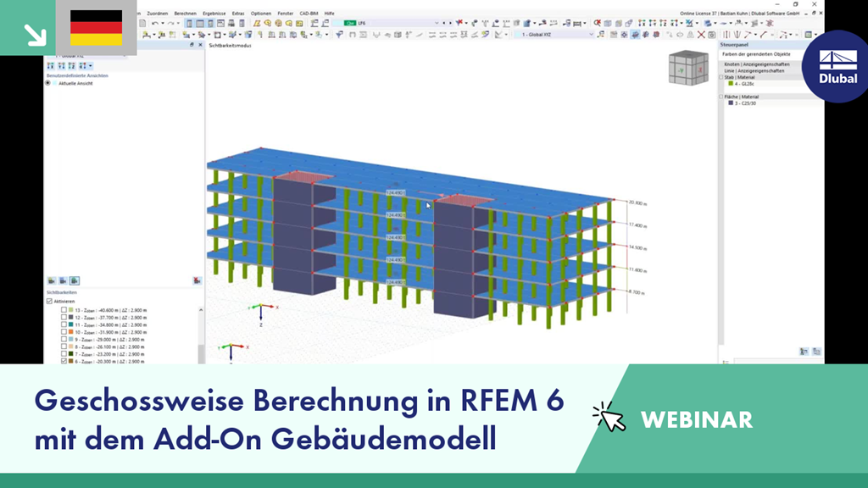Click the Sichtbarkeitsmodus label

[x=230, y=46]
